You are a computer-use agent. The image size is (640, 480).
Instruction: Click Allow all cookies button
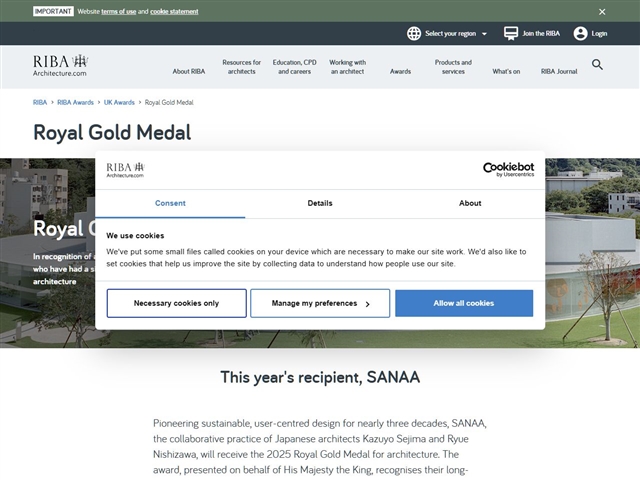point(464,303)
